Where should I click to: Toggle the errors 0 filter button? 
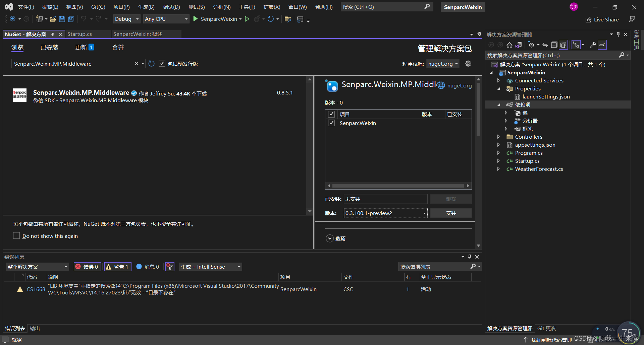tap(87, 267)
